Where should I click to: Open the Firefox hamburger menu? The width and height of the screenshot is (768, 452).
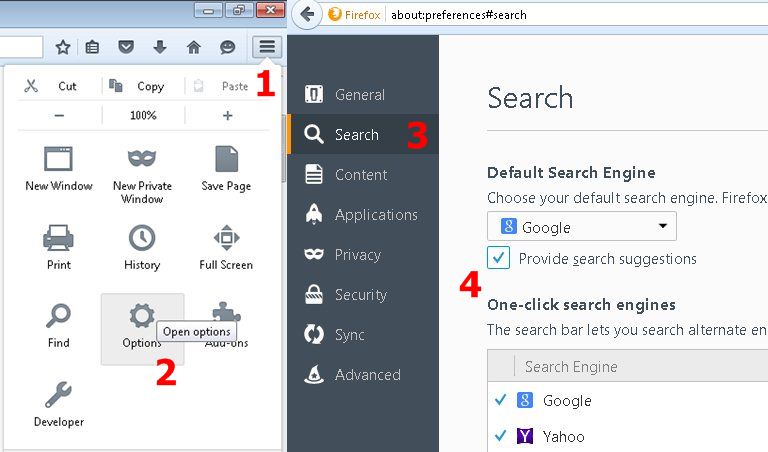267,47
